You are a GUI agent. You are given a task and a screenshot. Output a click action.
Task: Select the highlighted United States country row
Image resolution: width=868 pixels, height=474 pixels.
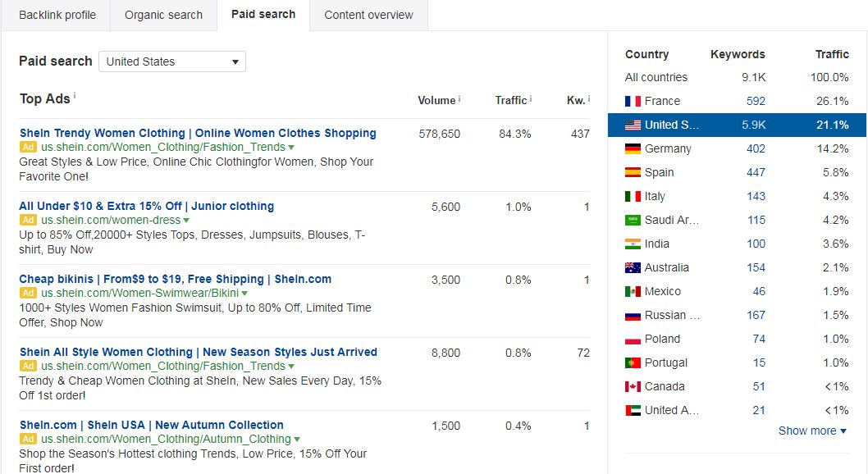(737, 125)
